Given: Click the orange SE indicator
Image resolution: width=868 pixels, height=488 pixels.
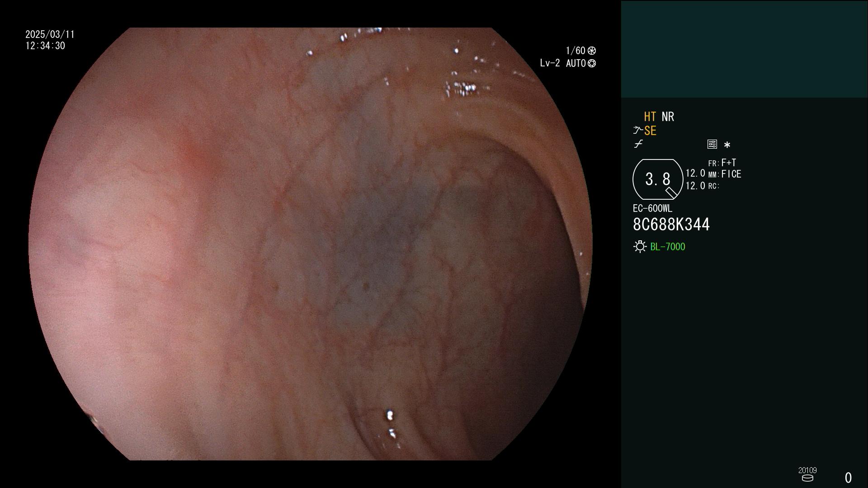Looking at the screenshot, I should point(650,131).
